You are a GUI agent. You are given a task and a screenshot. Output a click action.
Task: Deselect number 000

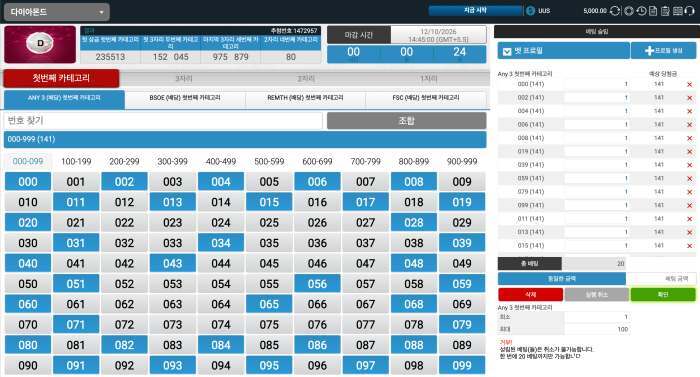coord(28,182)
